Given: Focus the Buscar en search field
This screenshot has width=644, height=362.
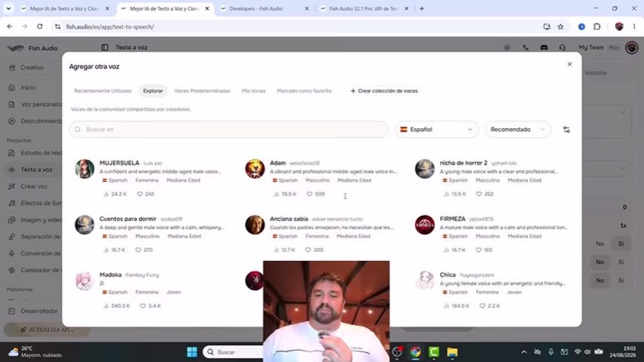Looking at the screenshot, I should 229,129.
